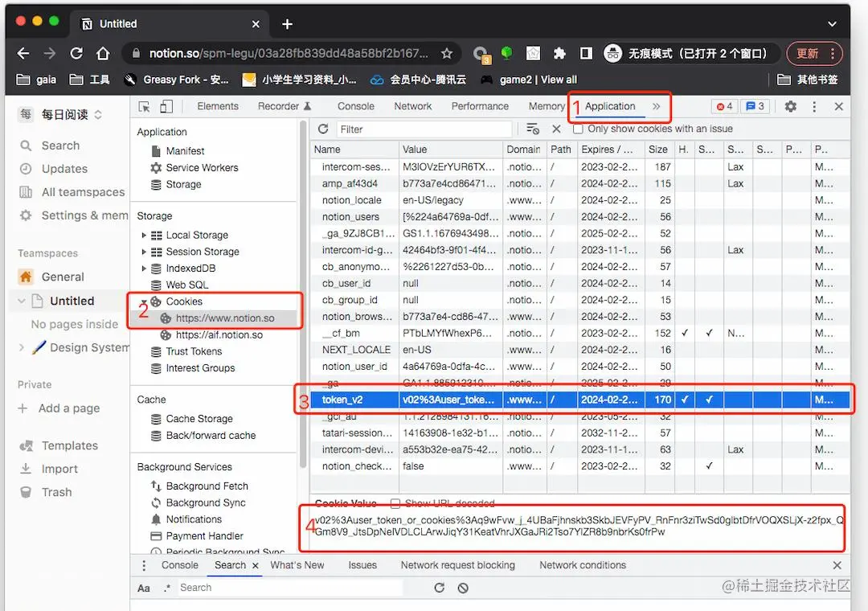Toggle browser side panel icon
The image size is (868, 611).
(586, 53)
